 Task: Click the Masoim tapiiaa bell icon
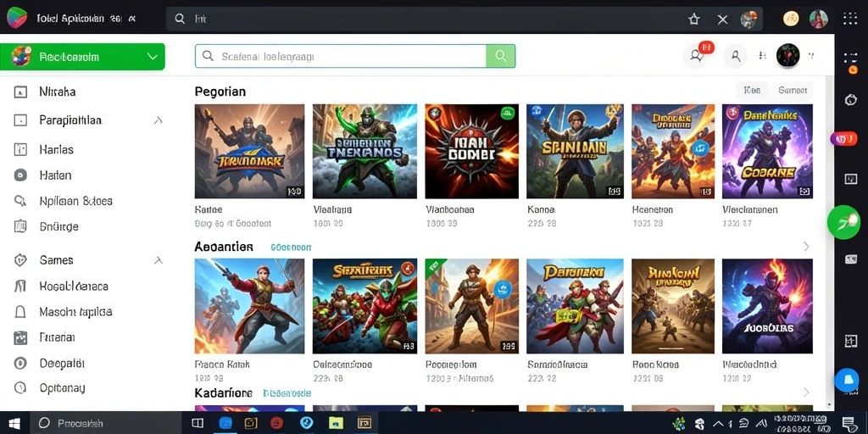[x=20, y=312]
